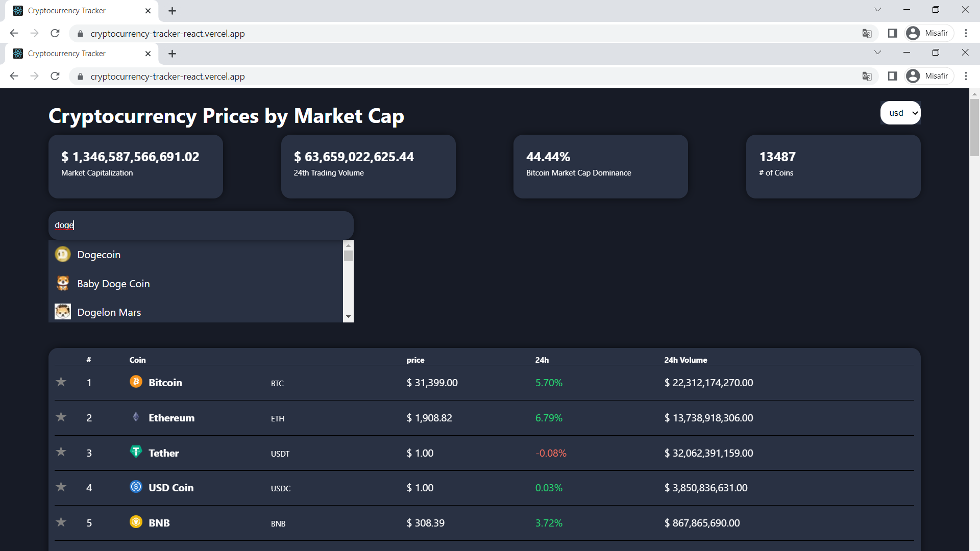The width and height of the screenshot is (980, 551).
Task: Click the Tether logo icon
Action: tap(136, 452)
